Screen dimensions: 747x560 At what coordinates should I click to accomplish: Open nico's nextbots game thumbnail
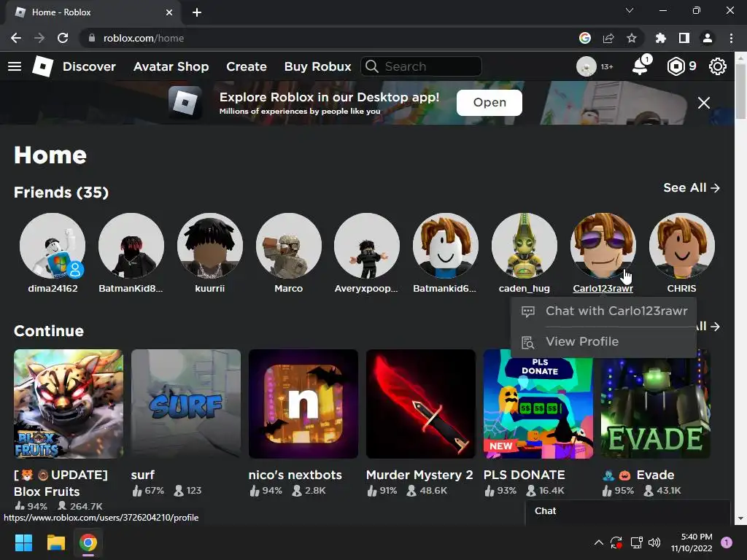pos(303,404)
